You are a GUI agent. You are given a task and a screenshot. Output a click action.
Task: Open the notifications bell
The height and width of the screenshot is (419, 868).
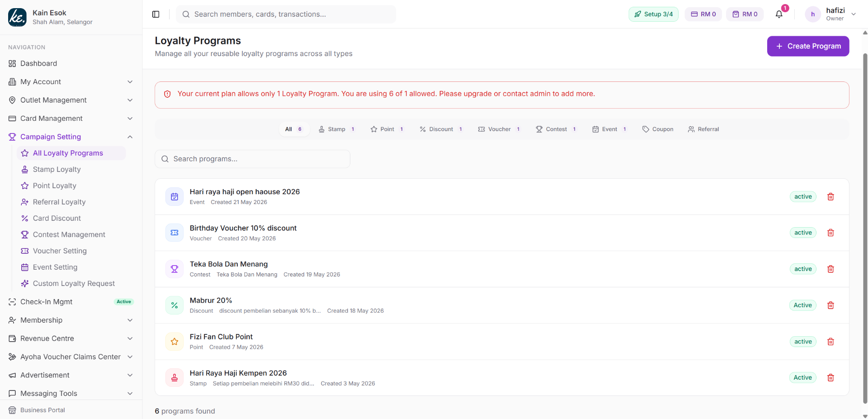point(779,14)
